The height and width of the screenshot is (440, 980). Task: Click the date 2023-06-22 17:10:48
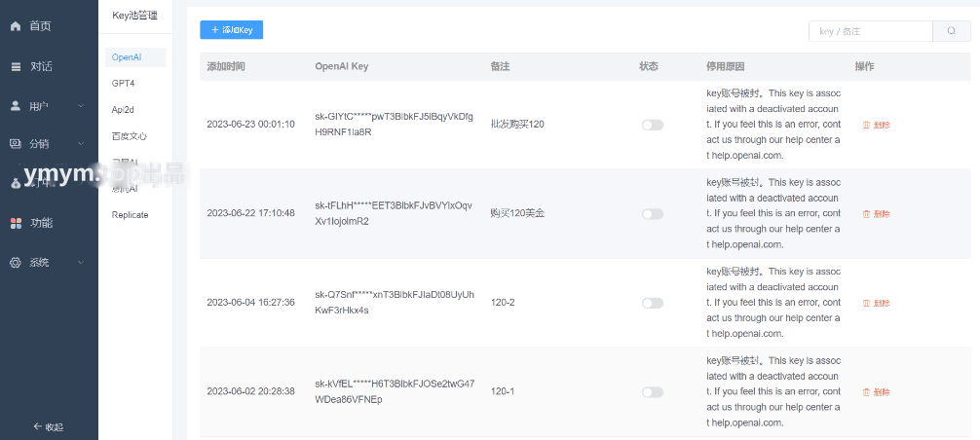[250, 213]
